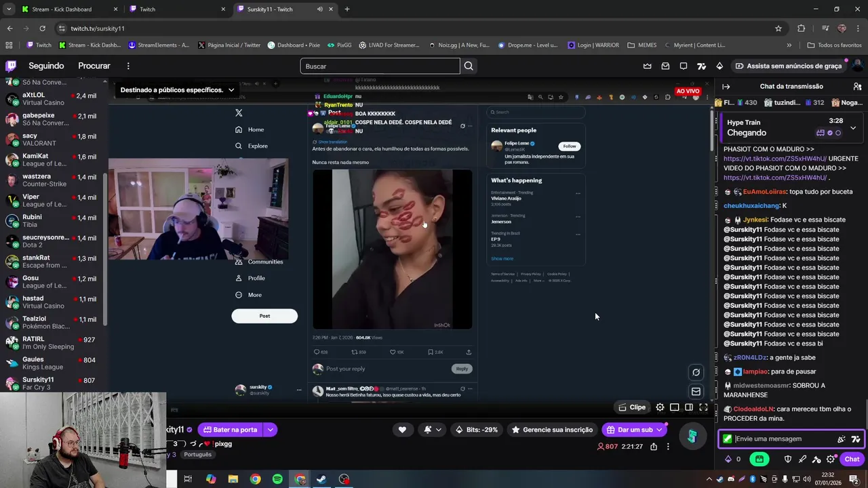
Task: Open 7TV emote menu in message box
Action: tap(856, 439)
